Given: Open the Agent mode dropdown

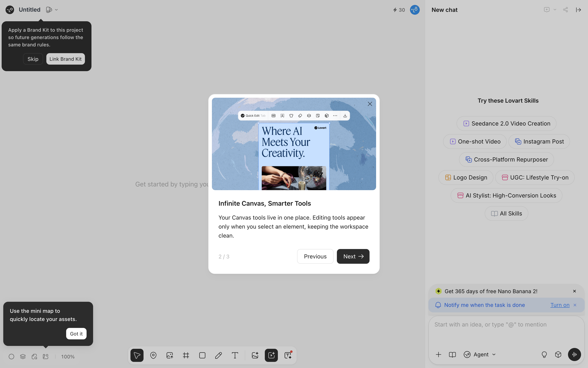Looking at the screenshot, I should tap(480, 354).
